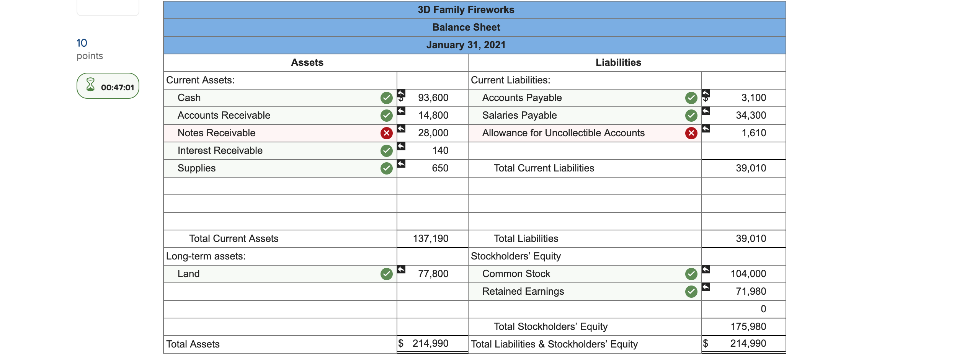
Task: Click the Common Stock account label
Action: point(516,274)
